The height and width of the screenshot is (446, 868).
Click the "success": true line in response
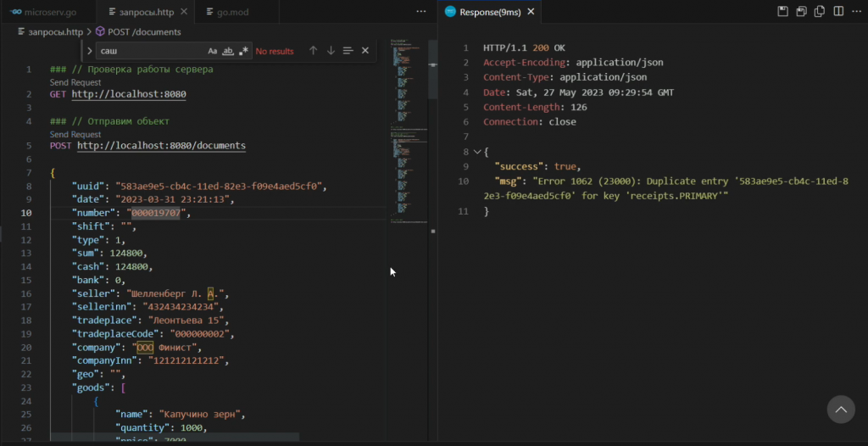tap(537, 166)
